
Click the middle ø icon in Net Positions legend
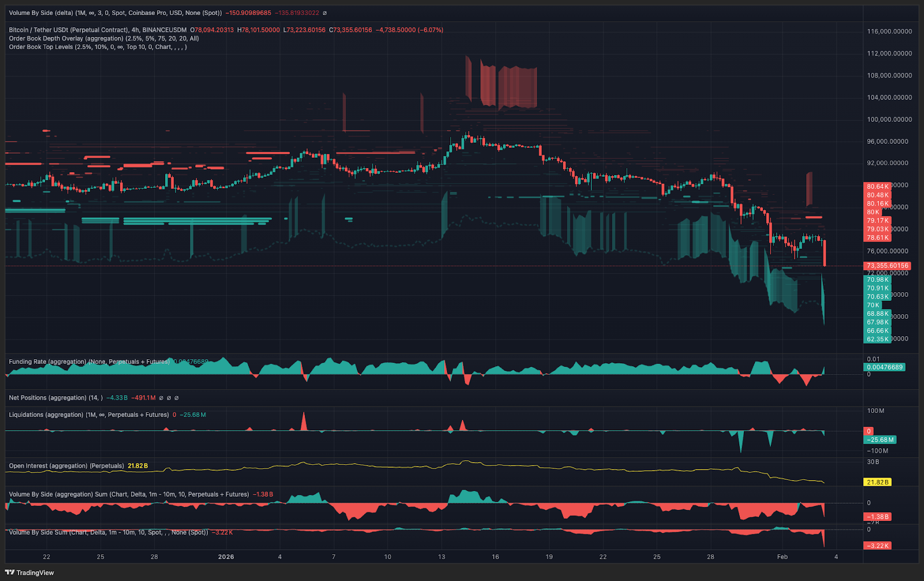pos(169,398)
